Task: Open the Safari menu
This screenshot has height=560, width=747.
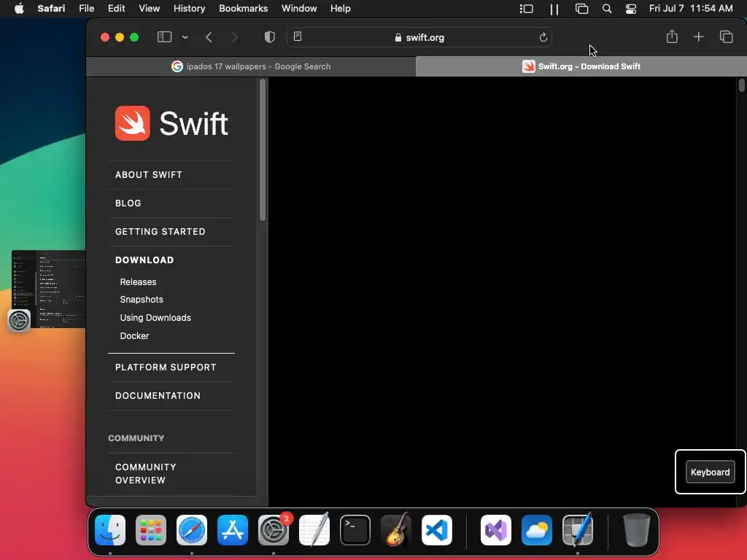Action: (51, 9)
